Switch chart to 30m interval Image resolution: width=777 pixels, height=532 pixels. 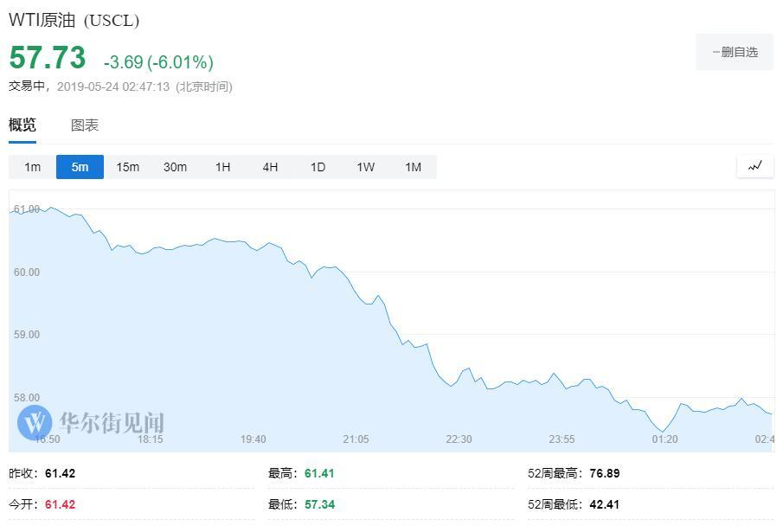click(175, 167)
